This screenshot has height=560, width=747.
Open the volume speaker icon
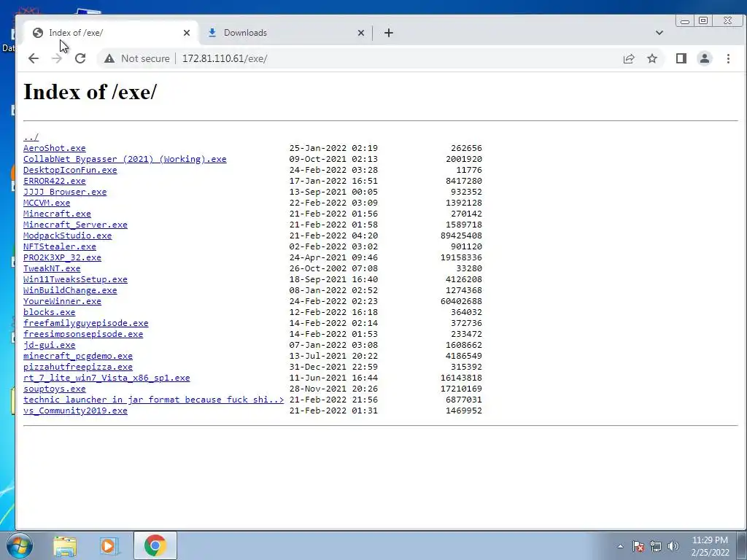pos(673,546)
